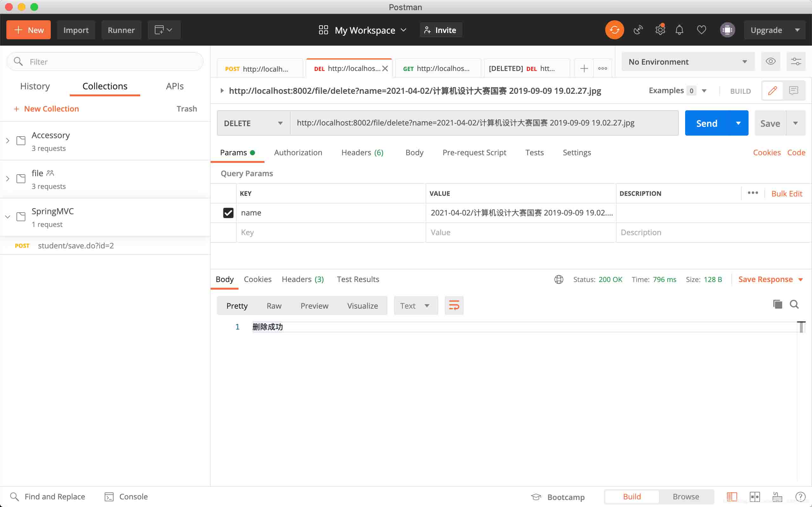Toggle the line wrap icon in response
The height and width of the screenshot is (507, 812).
click(x=454, y=305)
